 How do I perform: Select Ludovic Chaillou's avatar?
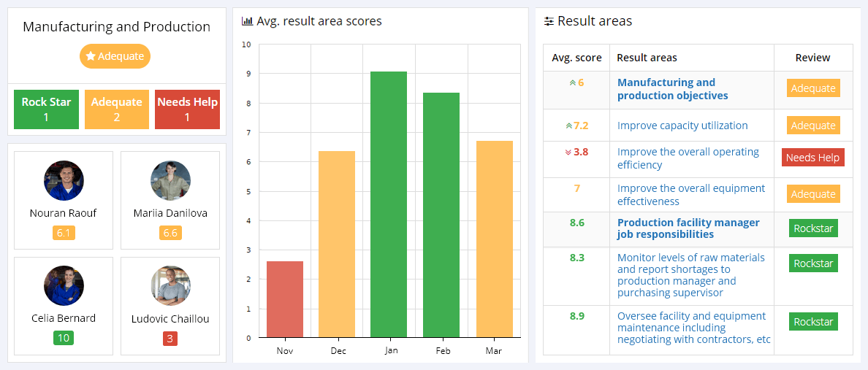170,286
